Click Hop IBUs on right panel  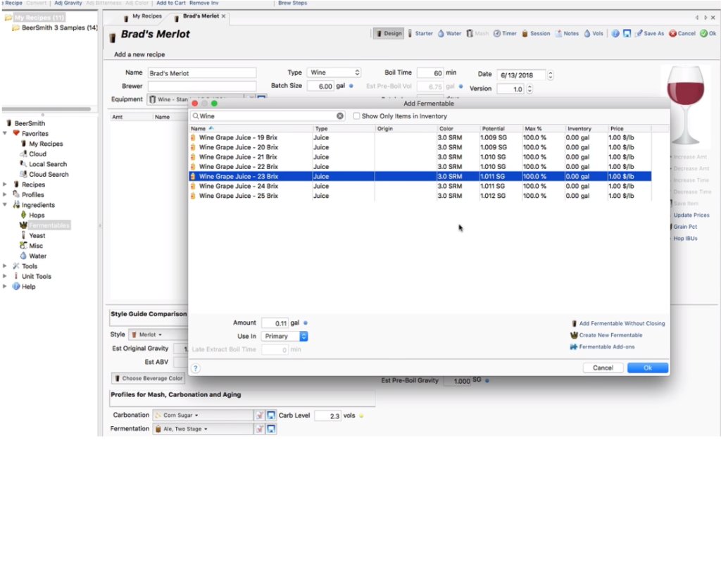685,239
